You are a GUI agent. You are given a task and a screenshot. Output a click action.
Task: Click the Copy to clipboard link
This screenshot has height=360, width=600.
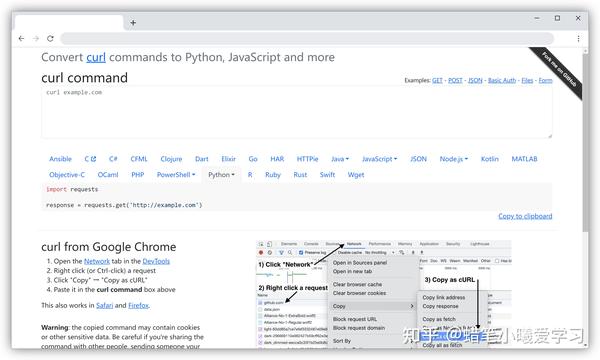pos(525,216)
